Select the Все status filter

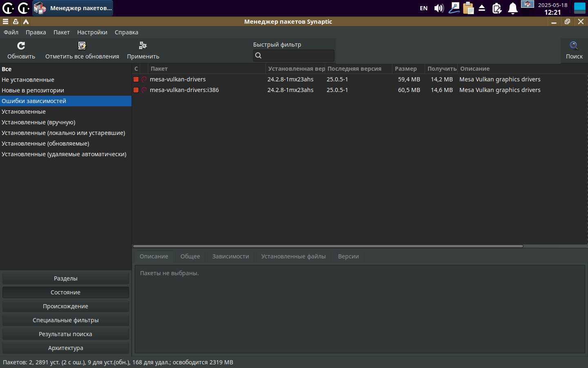66,69
